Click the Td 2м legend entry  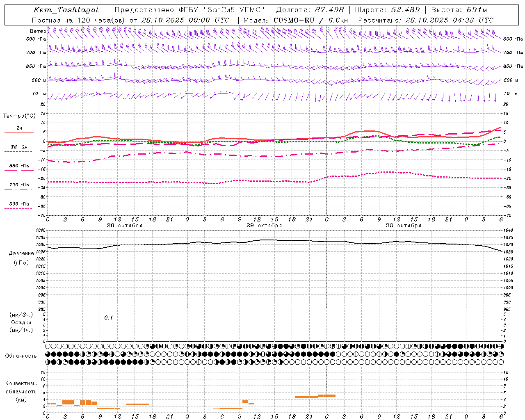point(19,147)
